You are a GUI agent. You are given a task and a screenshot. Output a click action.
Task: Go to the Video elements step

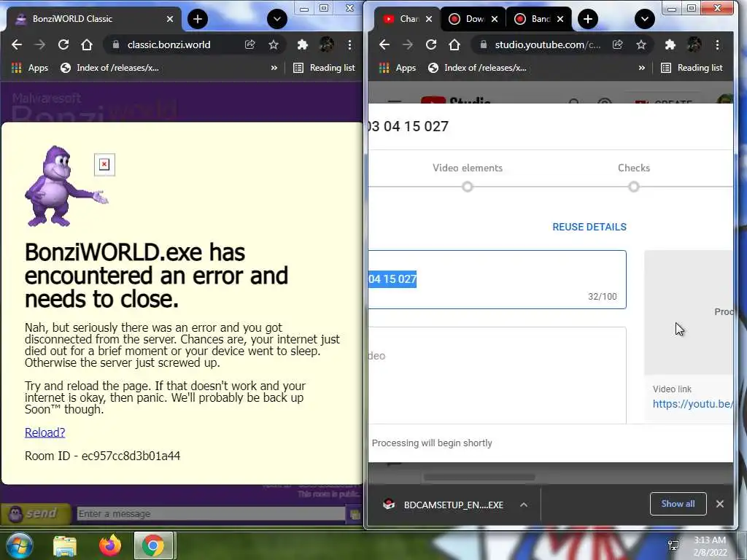468,177
